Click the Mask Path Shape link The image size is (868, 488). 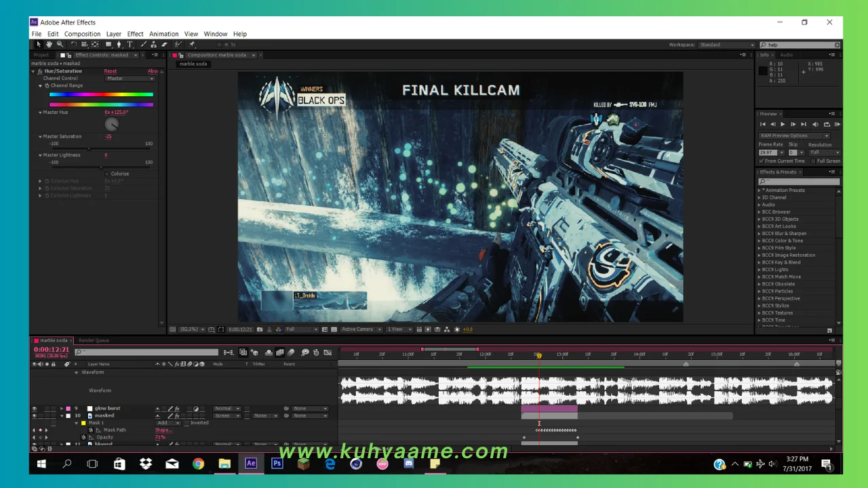pos(163,430)
